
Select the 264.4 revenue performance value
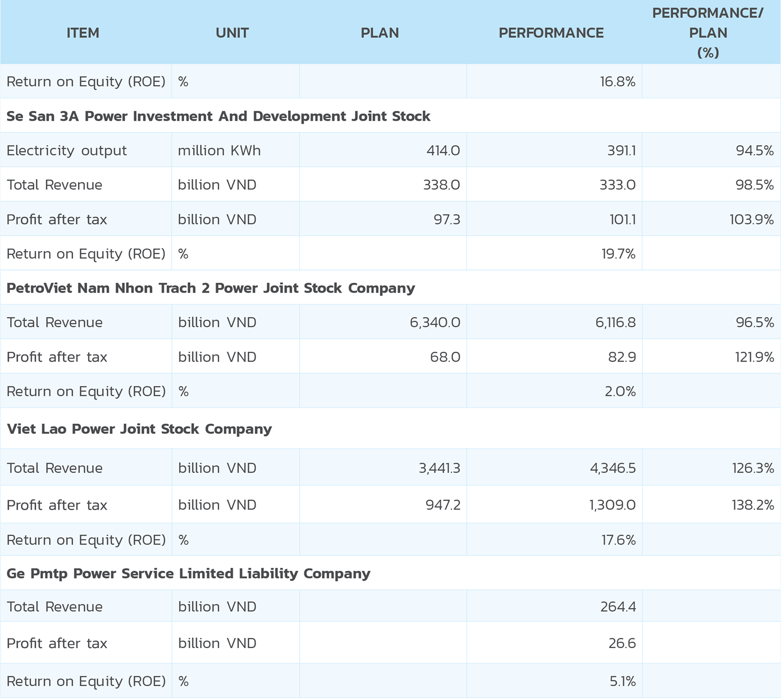click(618, 606)
